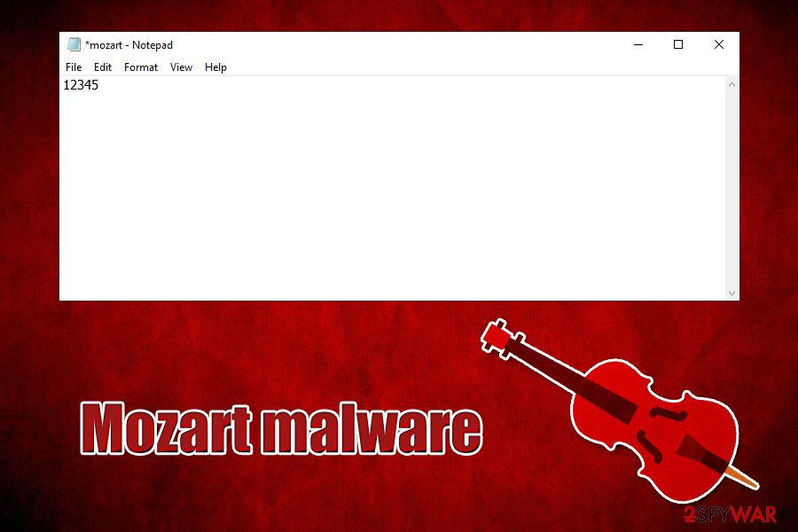Click the text "12345" in the editor
The image size is (798, 532).
pos(81,85)
